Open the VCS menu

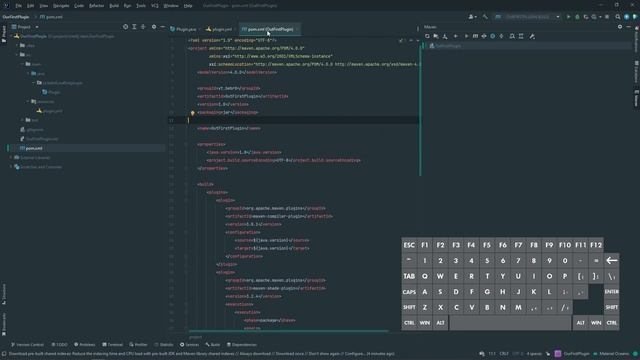[155, 6]
